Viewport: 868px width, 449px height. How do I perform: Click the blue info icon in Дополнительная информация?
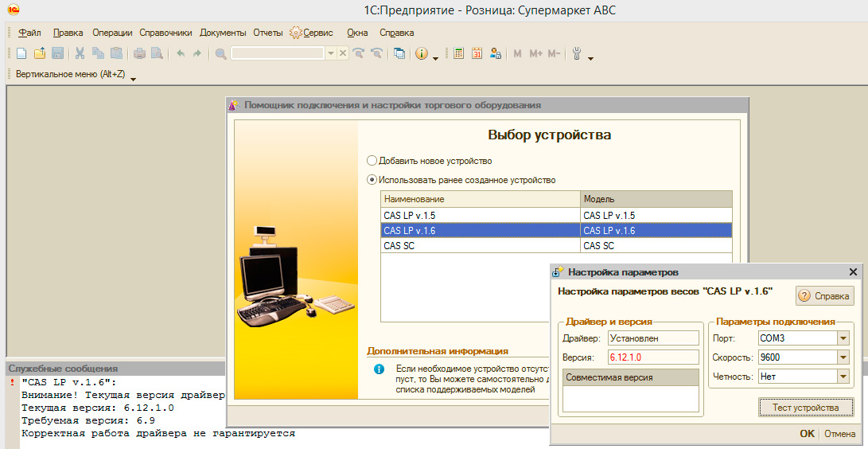[x=379, y=369]
